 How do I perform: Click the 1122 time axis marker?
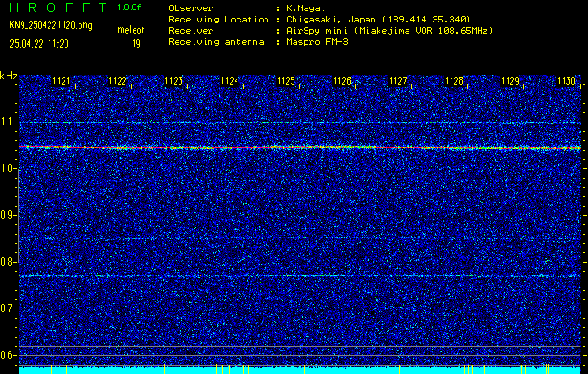point(118,80)
